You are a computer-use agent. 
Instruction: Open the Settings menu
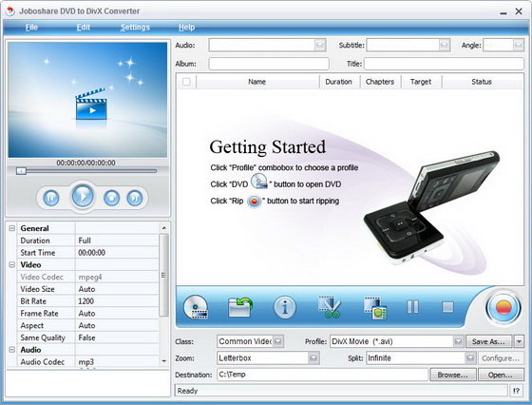[x=135, y=28]
